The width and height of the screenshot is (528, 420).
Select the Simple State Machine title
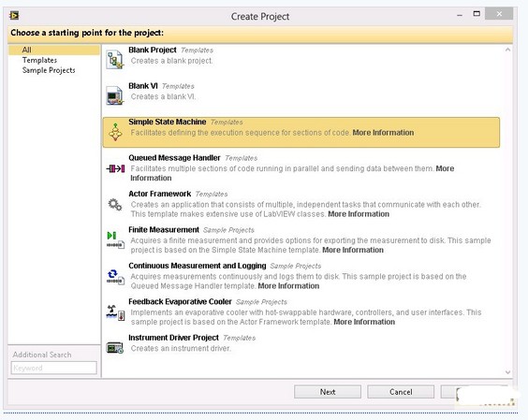(167, 122)
